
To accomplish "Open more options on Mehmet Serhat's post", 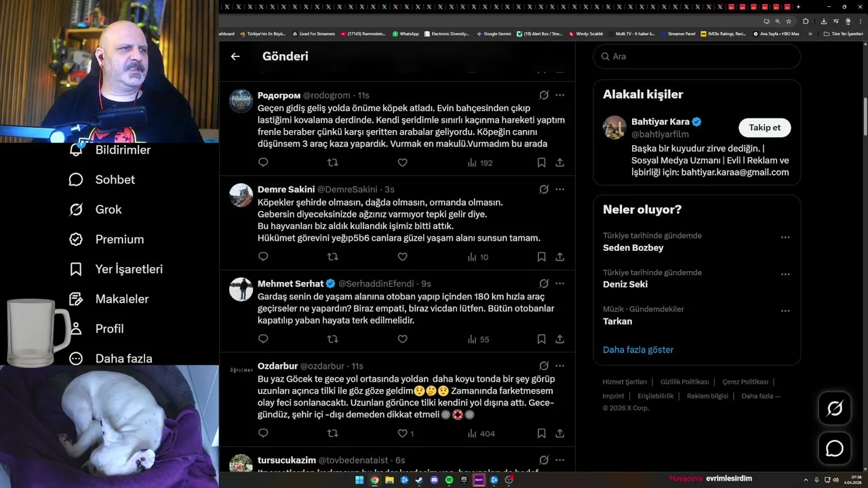I will point(560,283).
